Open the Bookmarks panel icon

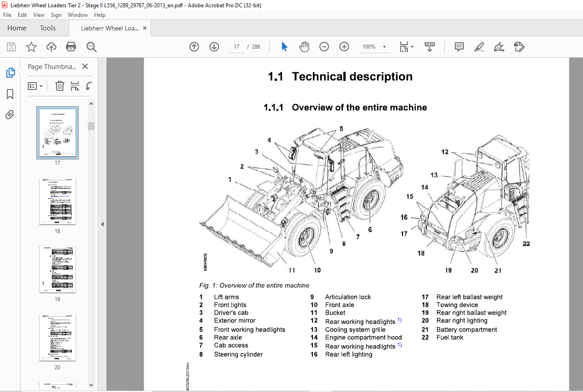pos(10,94)
